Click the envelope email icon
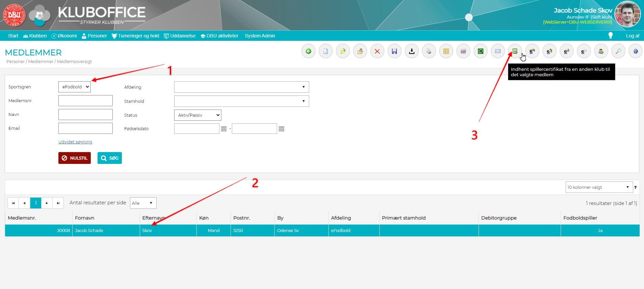 pos(498,51)
